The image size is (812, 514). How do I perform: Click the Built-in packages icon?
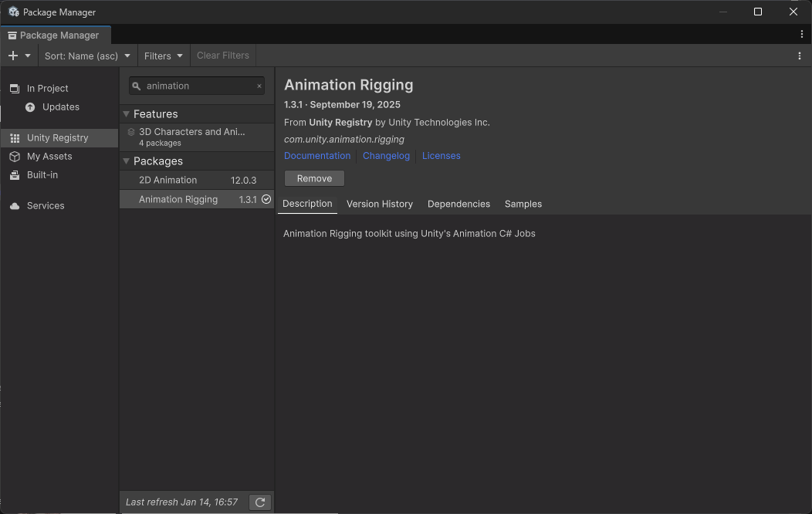pyautogui.click(x=15, y=175)
